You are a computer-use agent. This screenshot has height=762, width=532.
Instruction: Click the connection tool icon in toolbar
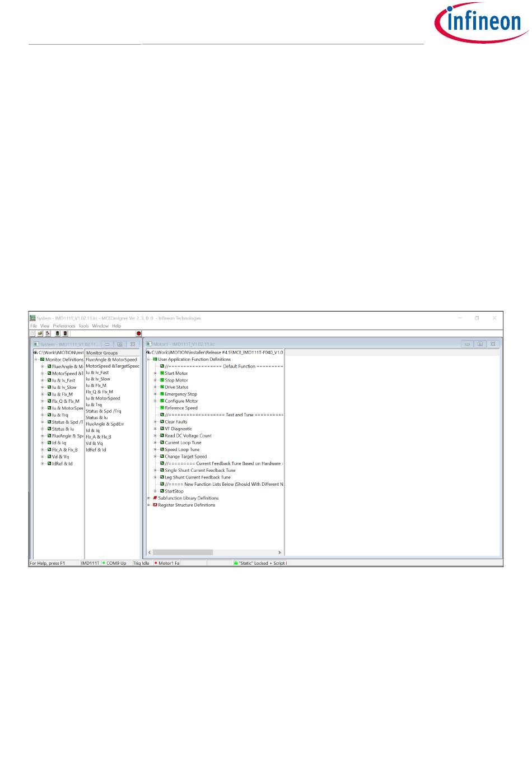click(48, 333)
